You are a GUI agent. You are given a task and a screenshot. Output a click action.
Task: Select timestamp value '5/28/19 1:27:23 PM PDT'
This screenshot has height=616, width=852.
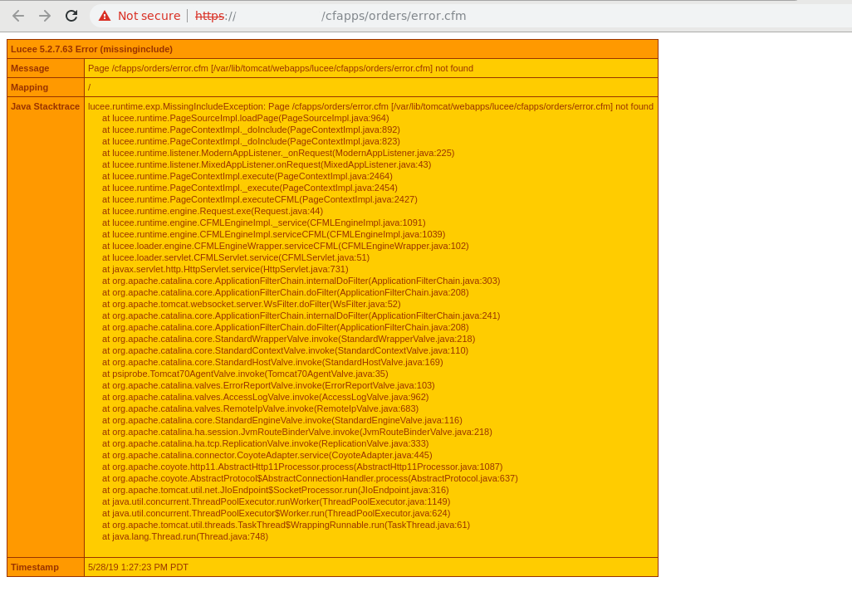tap(138, 566)
